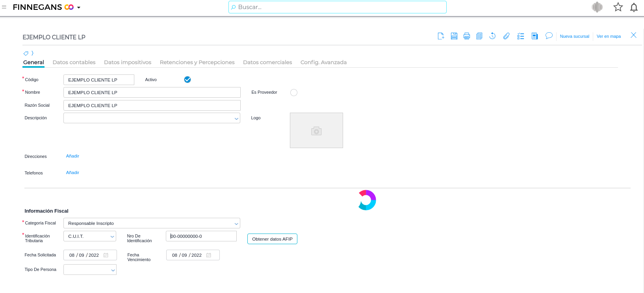Open the checklist icon in toolbar

coord(521,36)
